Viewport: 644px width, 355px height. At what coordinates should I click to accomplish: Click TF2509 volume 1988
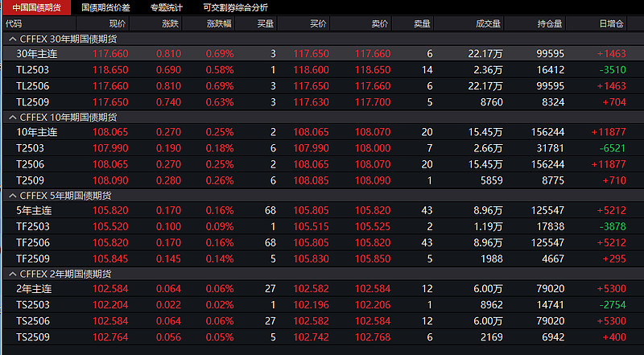click(x=492, y=259)
